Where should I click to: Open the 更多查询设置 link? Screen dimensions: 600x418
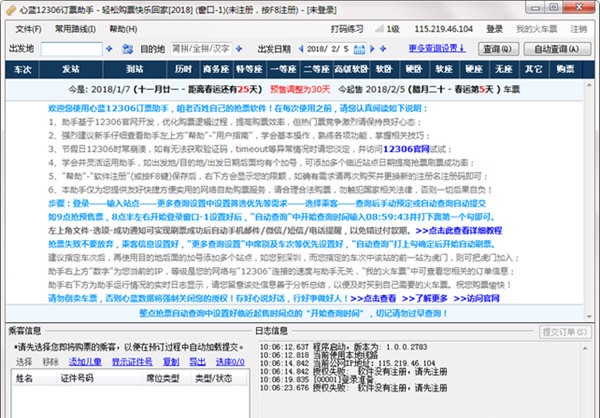click(x=437, y=48)
